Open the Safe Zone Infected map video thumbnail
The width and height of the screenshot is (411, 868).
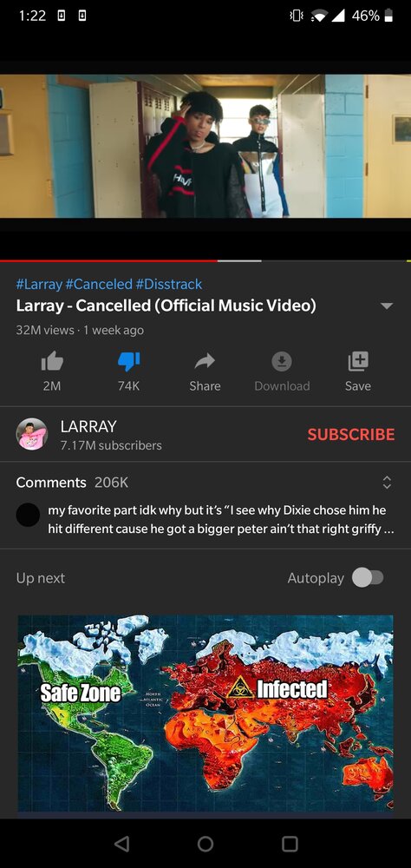(x=205, y=713)
